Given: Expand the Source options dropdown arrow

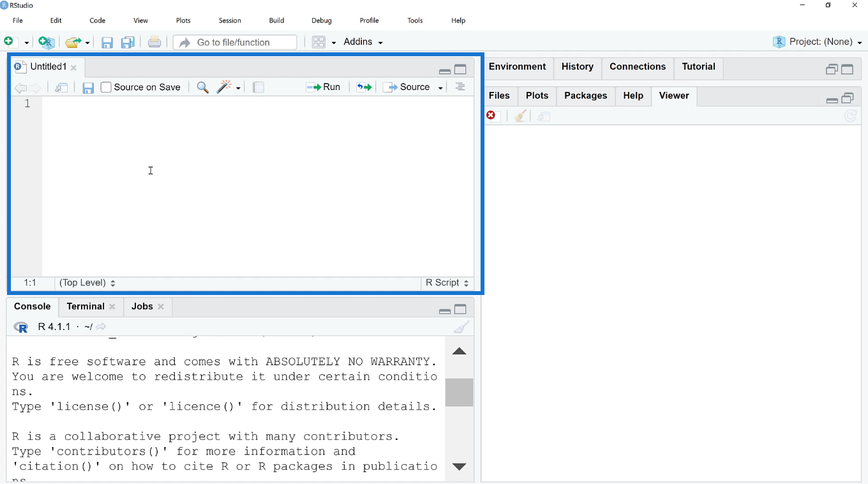Looking at the screenshot, I should tap(440, 88).
